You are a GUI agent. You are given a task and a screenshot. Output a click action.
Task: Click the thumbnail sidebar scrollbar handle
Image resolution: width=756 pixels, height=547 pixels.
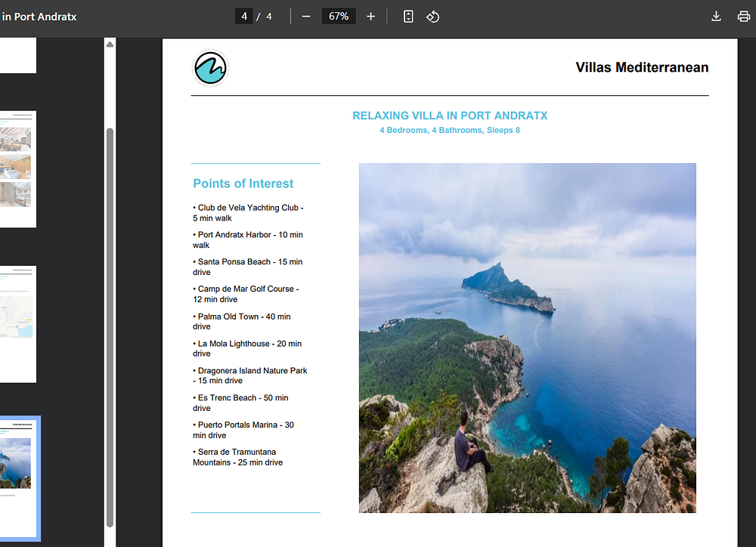point(110,328)
